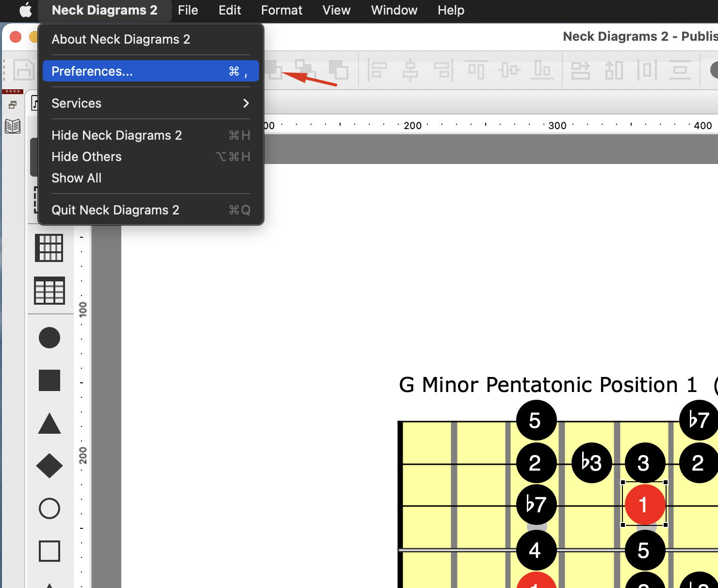Viewport: 718px width, 588px height.
Task: Click the align bottom edges toolbar icon
Action: 542,70
